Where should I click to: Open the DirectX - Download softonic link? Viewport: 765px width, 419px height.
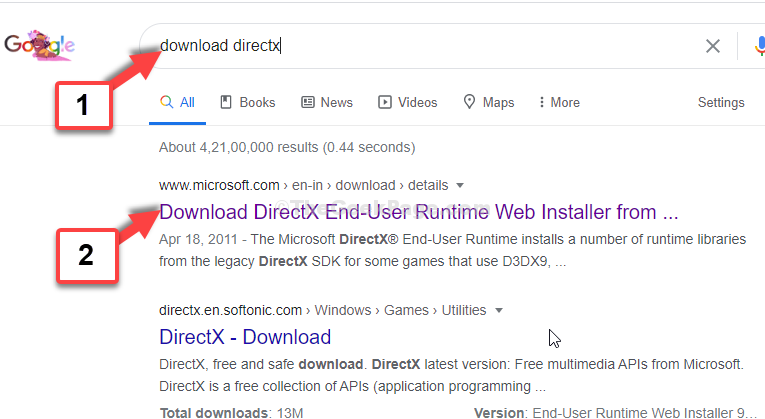(x=245, y=337)
